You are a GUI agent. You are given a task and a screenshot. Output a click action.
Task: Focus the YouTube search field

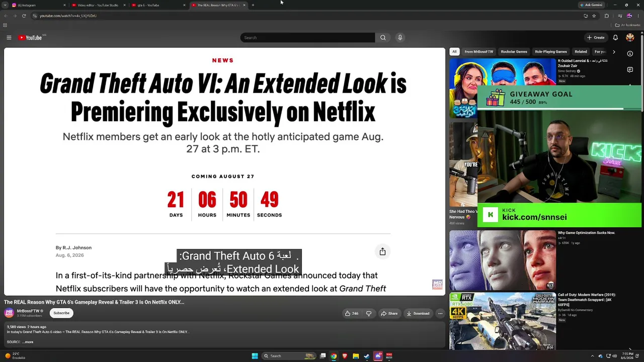(x=307, y=38)
